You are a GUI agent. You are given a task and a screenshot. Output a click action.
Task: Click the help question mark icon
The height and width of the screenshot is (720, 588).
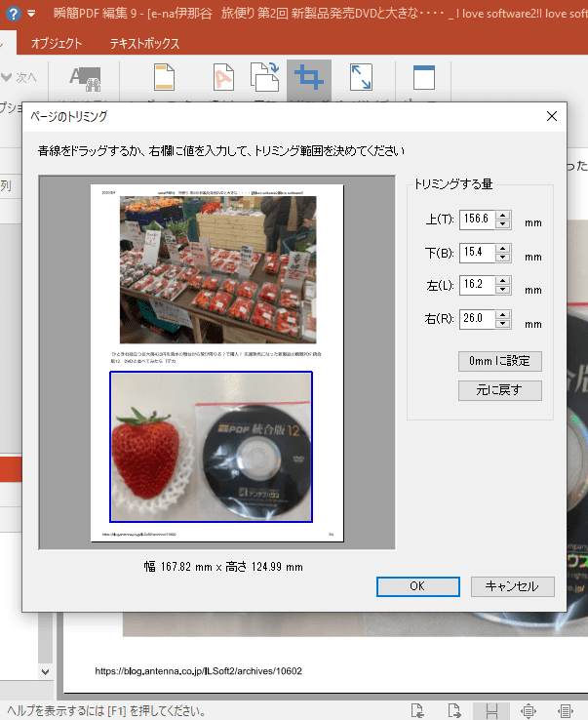point(13,14)
